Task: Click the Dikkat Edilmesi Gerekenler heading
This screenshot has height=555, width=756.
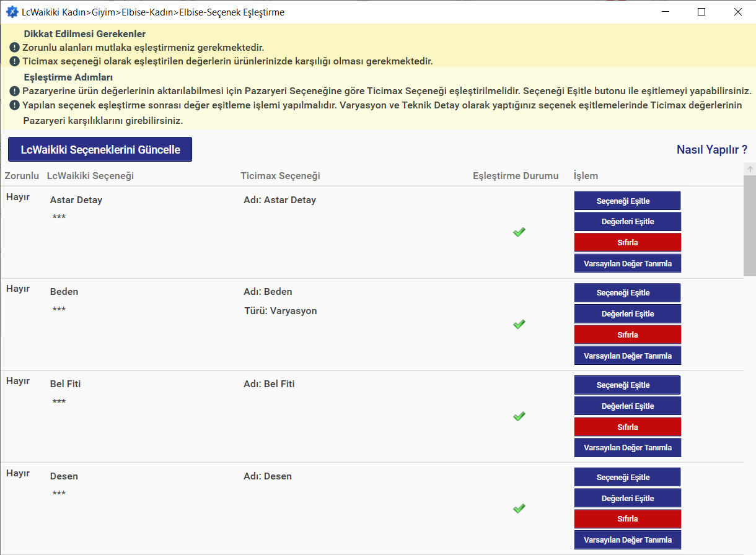Action: point(84,34)
